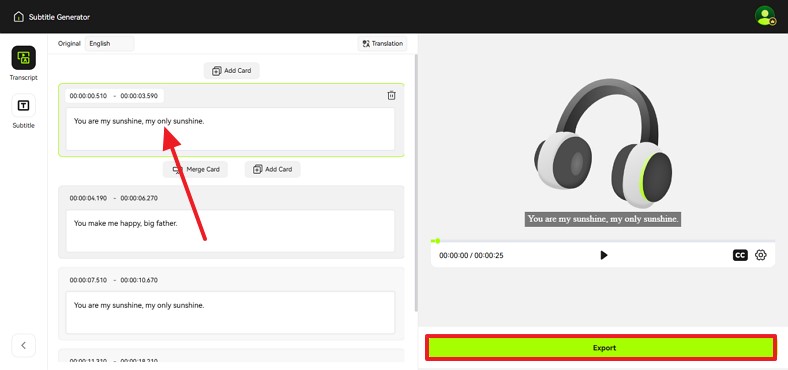Image resolution: width=788 pixels, height=370 pixels.
Task: Click the playback progress bar
Action: 603,241
